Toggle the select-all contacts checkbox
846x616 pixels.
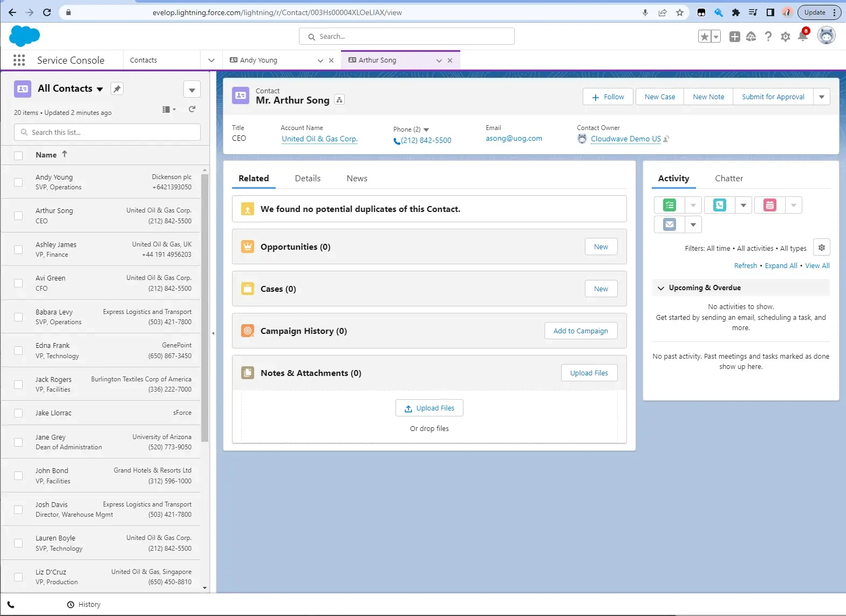18,155
